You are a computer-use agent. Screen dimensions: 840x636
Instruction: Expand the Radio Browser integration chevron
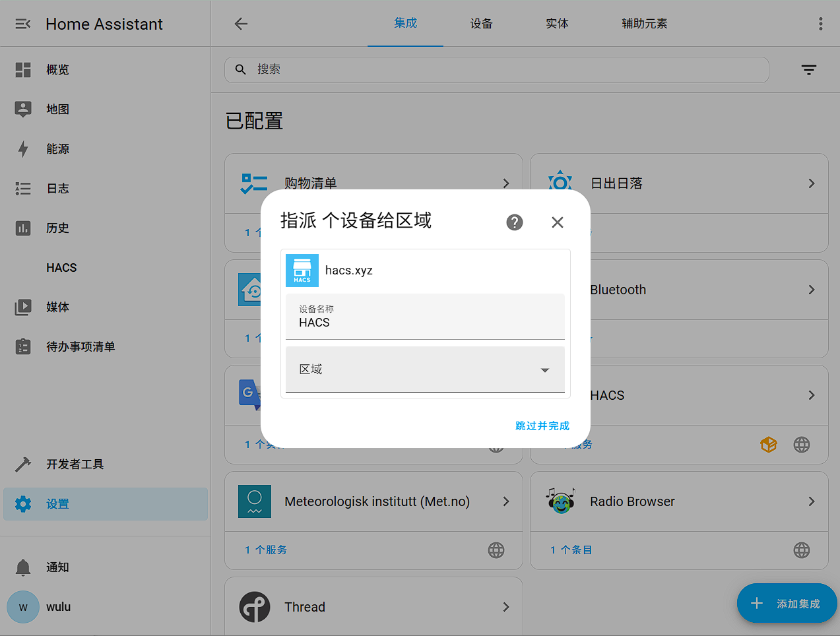point(812,501)
